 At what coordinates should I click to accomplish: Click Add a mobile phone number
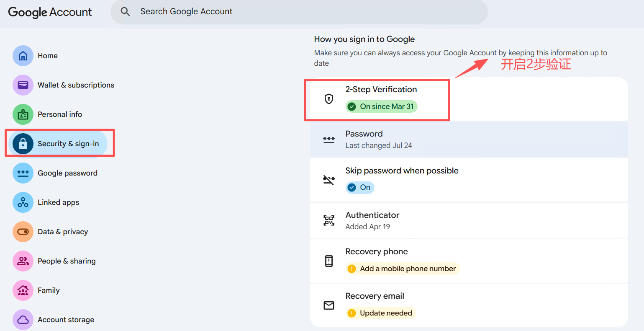click(x=403, y=269)
